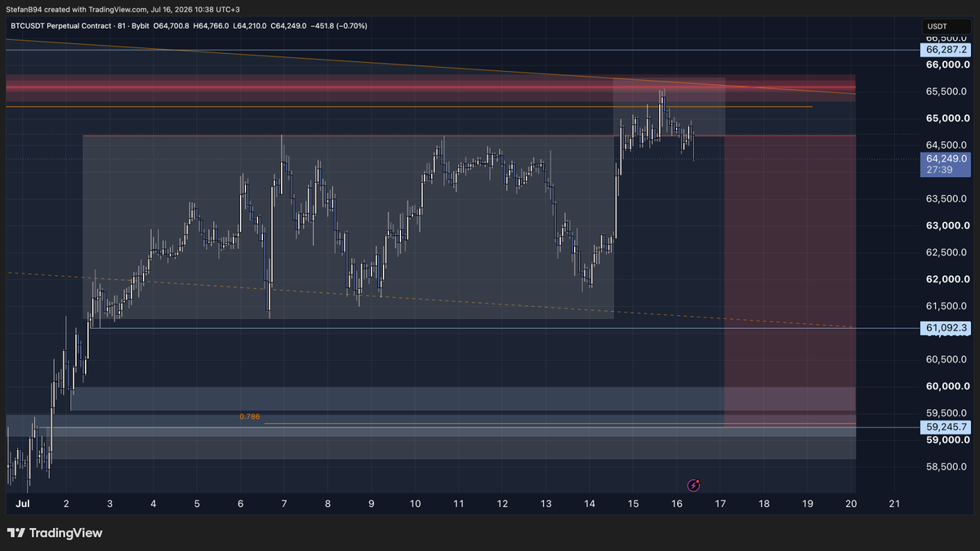
Task: Click date 7 on the time axis
Action: point(283,504)
